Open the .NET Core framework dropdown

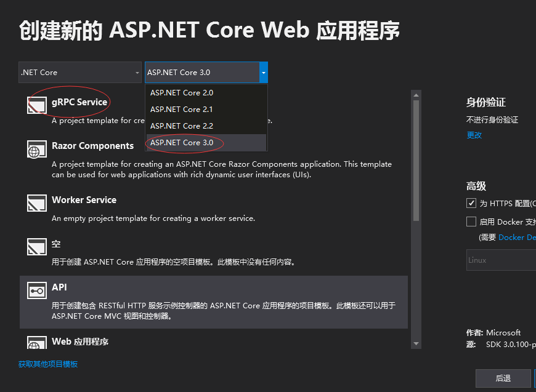pyautogui.click(x=80, y=73)
